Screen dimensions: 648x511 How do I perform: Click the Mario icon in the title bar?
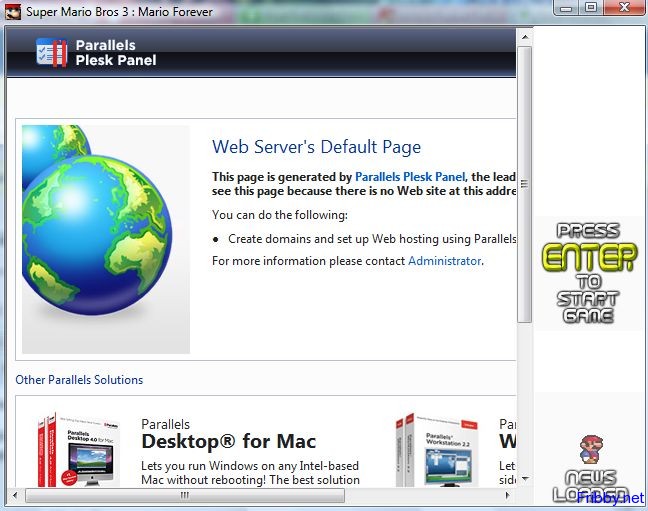[13, 12]
